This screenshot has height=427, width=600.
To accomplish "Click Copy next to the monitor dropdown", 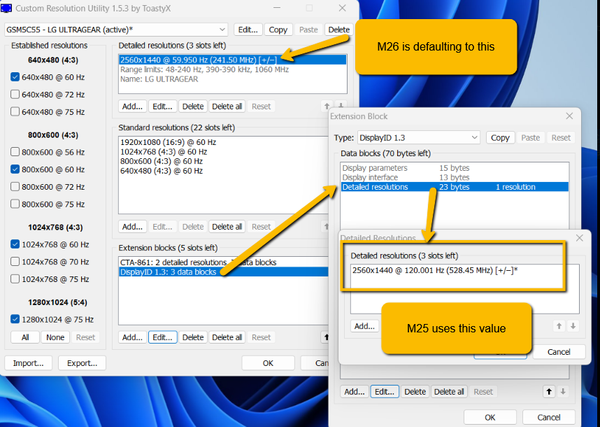I will click(x=278, y=29).
